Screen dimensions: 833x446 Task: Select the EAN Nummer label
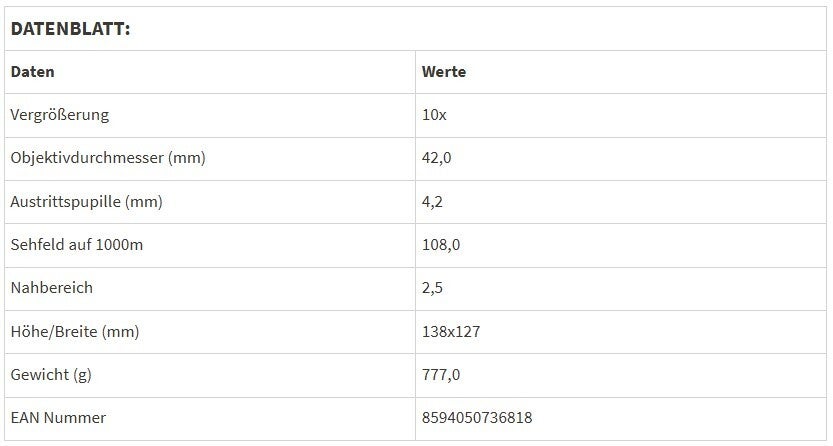point(58,418)
